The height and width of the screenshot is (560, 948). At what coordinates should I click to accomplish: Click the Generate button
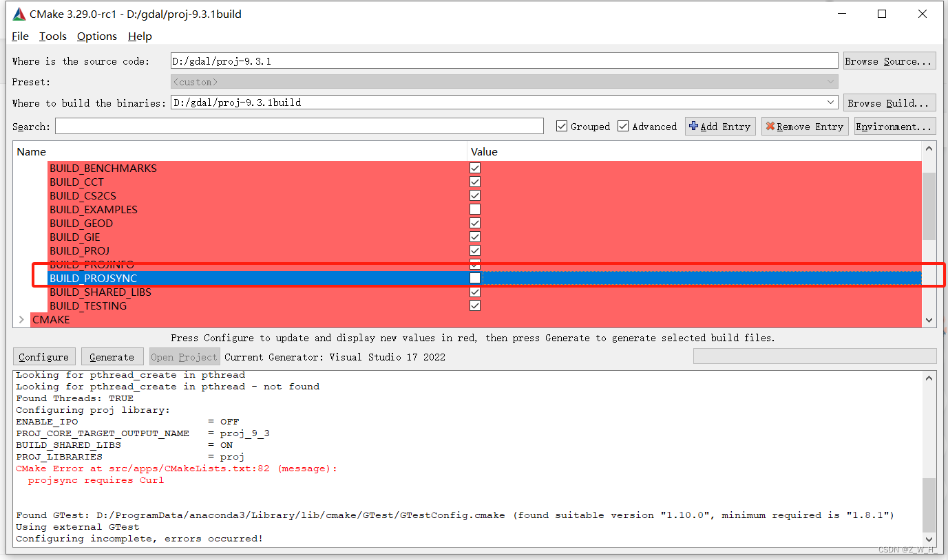pos(112,357)
